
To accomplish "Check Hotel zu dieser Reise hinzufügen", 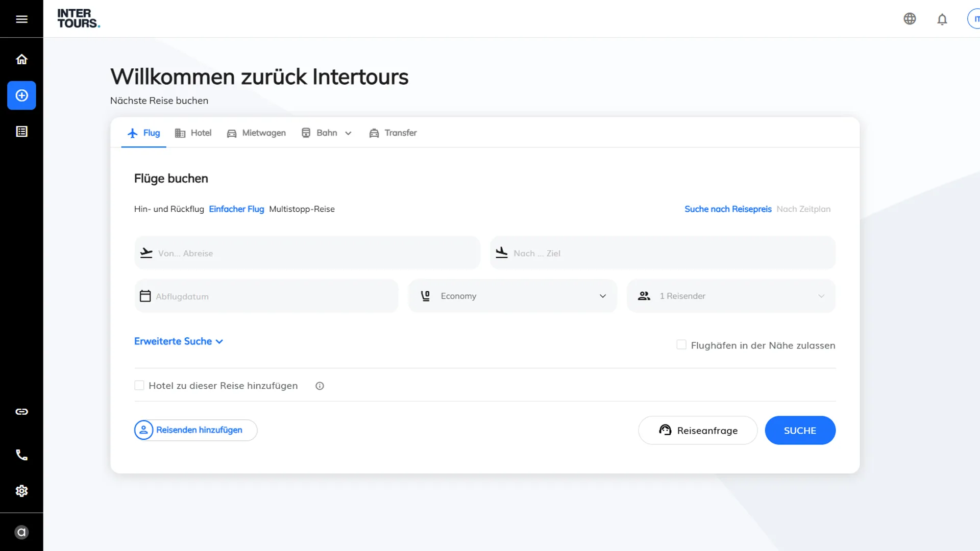I will [x=139, y=386].
